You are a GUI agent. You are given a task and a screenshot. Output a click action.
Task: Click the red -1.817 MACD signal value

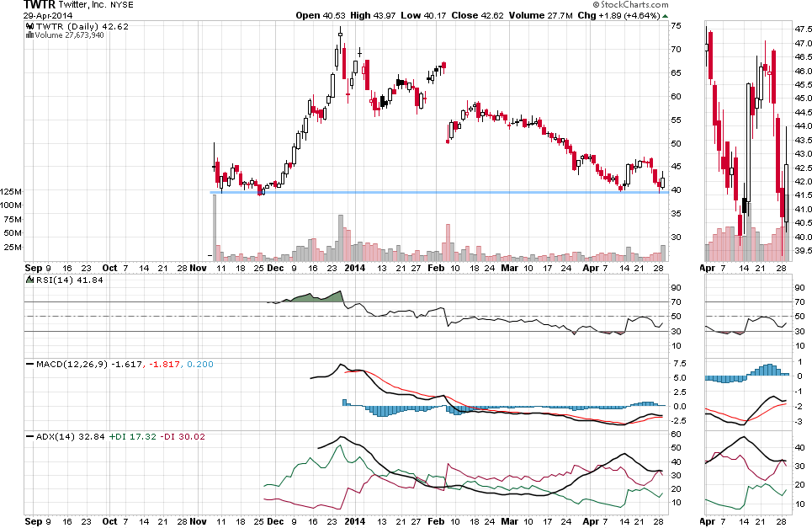164,365
